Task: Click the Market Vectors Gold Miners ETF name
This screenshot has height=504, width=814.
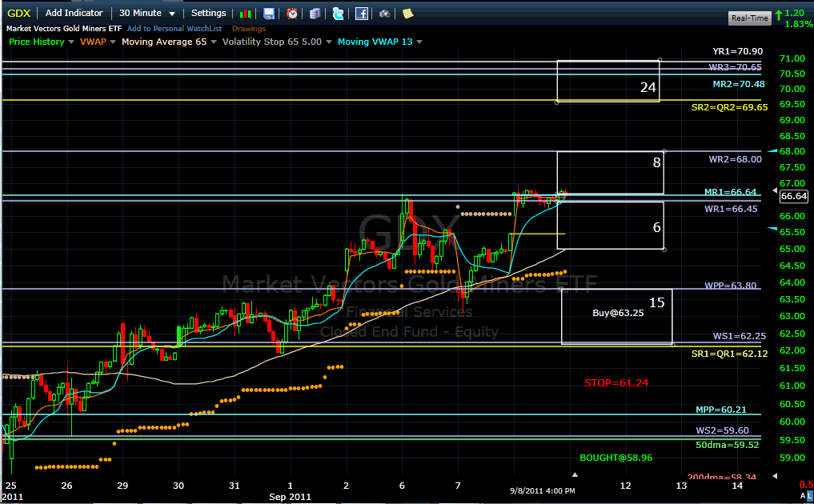Action: pos(64,29)
